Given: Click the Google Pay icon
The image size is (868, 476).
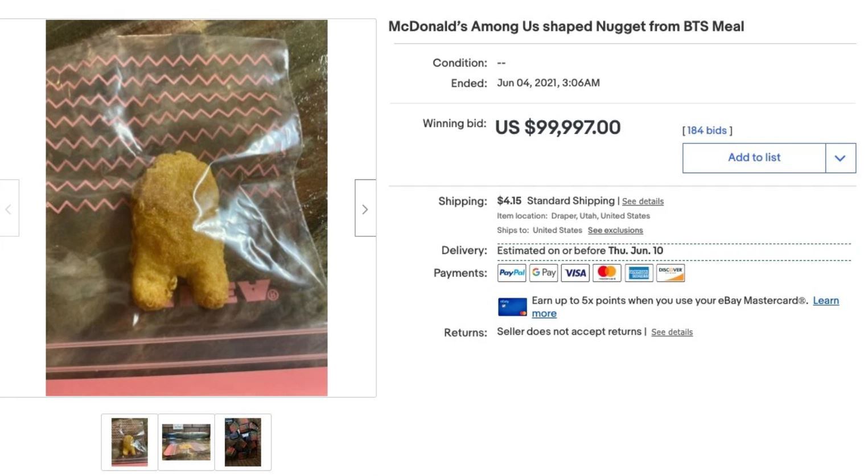Looking at the screenshot, I should click(x=543, y=273).
